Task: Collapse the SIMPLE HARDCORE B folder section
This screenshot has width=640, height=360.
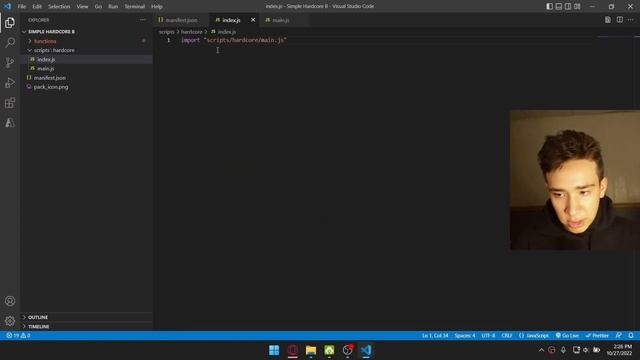Action: coord(87,32)
